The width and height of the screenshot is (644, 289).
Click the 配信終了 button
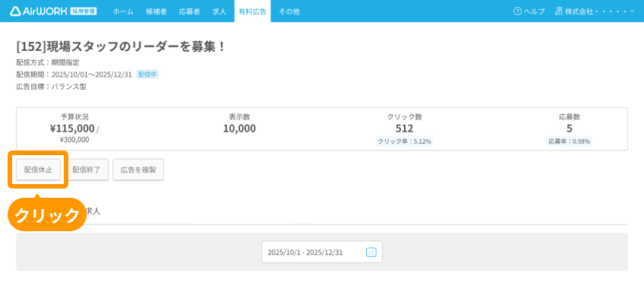87,170
